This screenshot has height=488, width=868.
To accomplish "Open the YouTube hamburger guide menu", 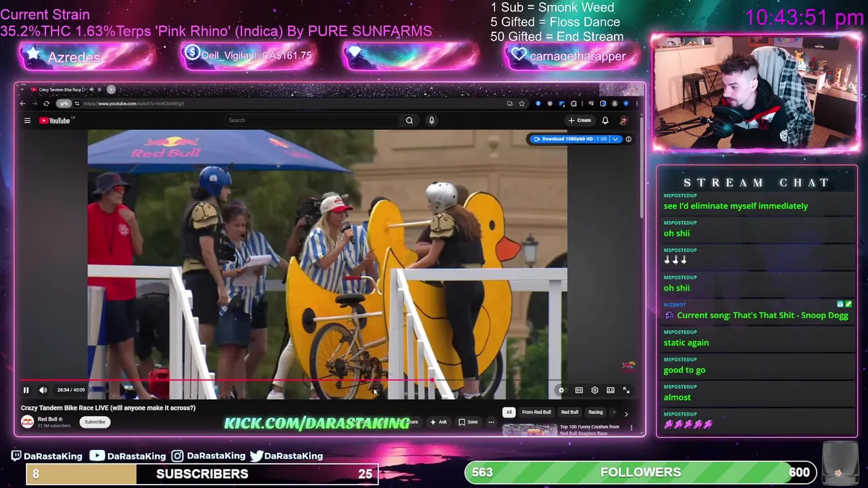I will [x=27, y=121].
